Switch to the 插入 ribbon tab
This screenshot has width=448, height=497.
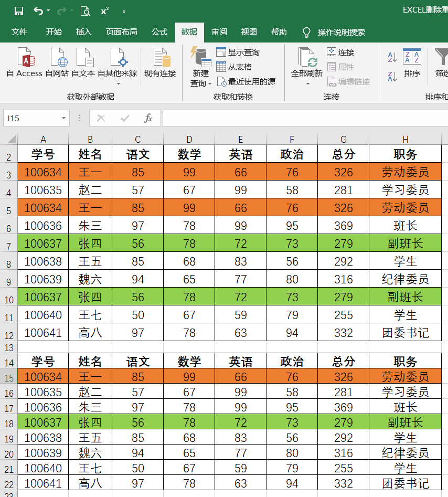[x=83, y=32]
